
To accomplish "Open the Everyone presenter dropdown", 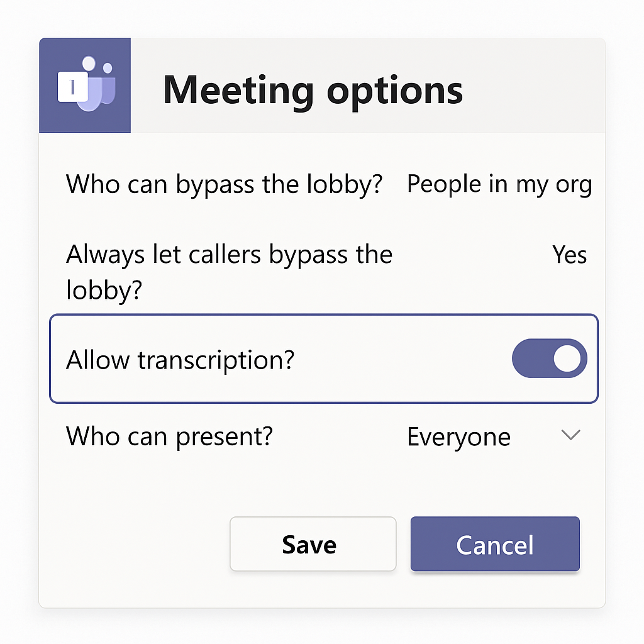I will [459, 436].
